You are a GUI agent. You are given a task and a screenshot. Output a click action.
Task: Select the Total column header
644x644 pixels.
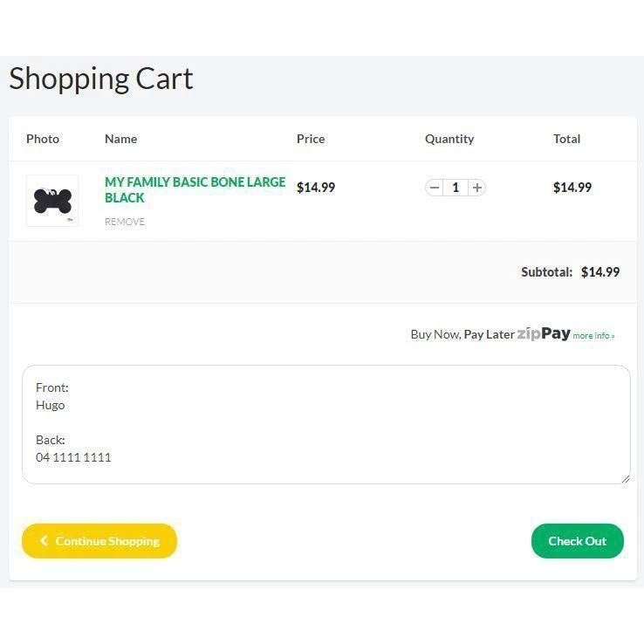pos(566,139)
